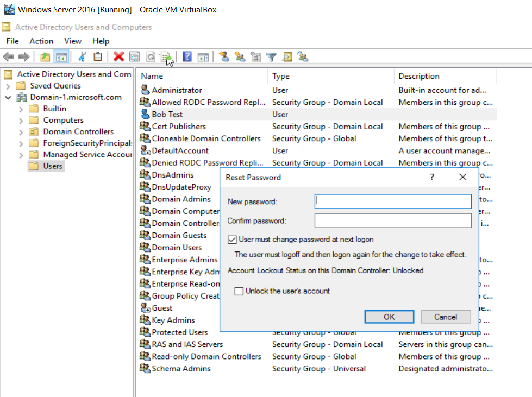Viewport: 532px width, 397px height.
Task: Click the Guest account icon
Action: 145,307
